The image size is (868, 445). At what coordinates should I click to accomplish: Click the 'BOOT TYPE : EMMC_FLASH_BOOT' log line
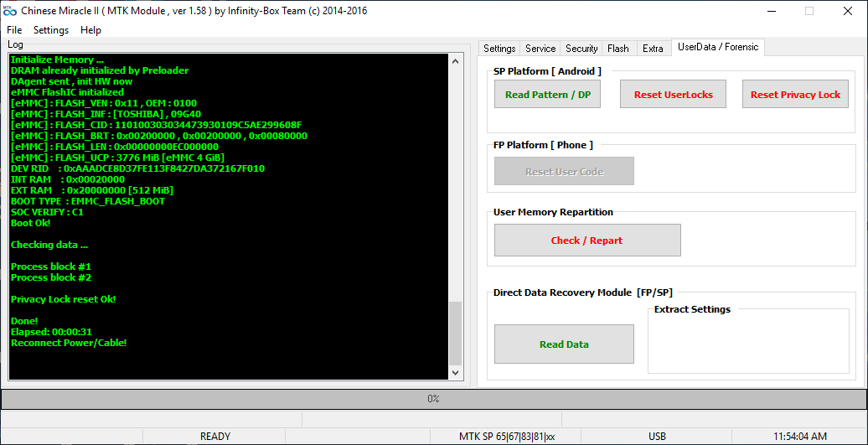coord(87,201)
